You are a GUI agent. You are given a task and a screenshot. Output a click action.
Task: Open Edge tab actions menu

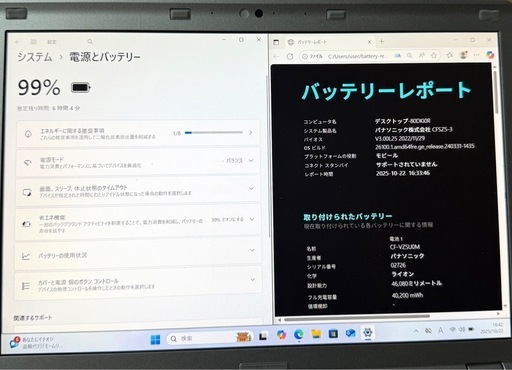point(276,42)
